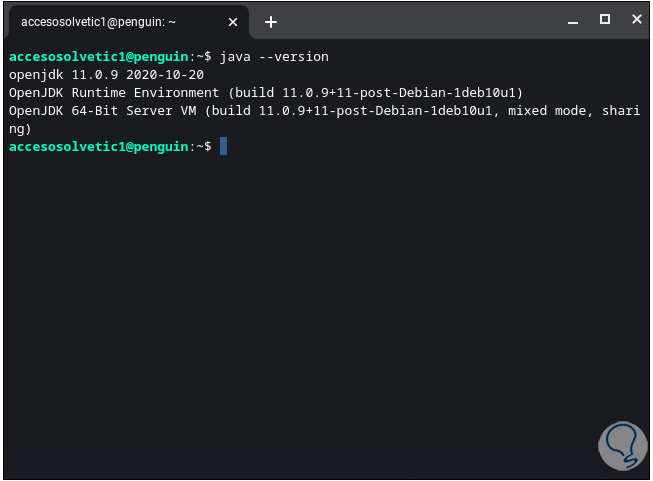Image resolution: width=653 pixels, height=481 pixels.
Task: Maximize the terminal window
Action: (x=604, y=20)
